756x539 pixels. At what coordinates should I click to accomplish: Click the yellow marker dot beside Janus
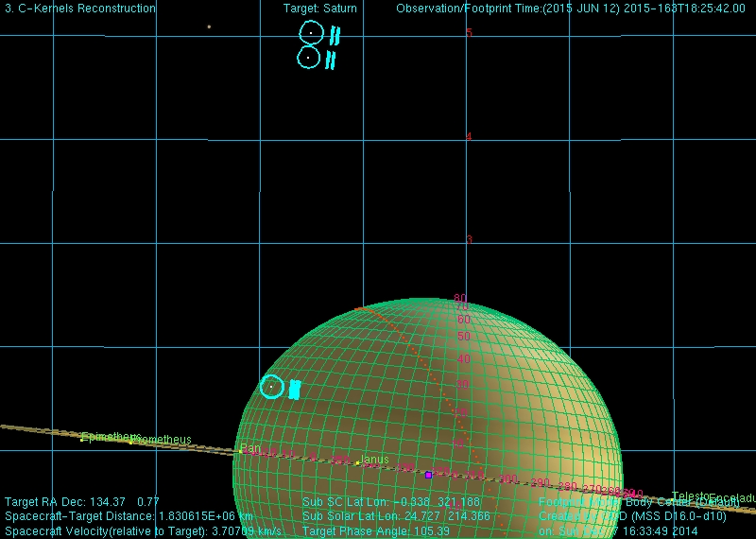(x=357, y=463)
